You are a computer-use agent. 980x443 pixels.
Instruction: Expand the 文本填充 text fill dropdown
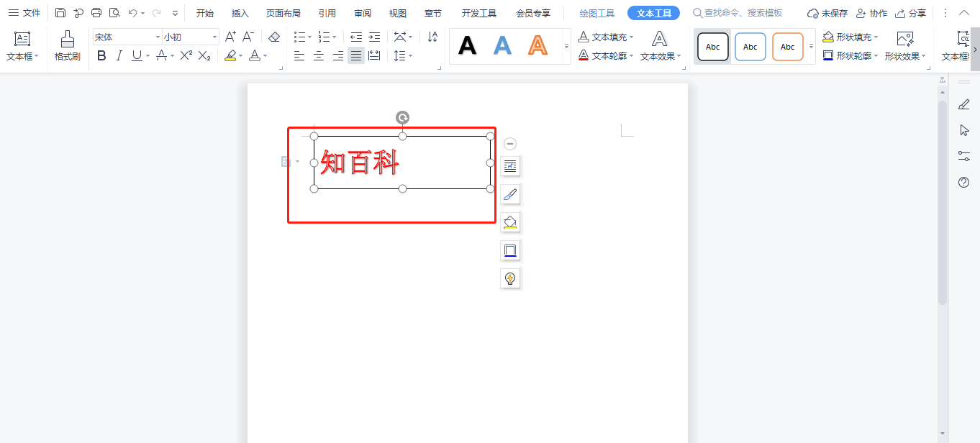tap(632, 37)
